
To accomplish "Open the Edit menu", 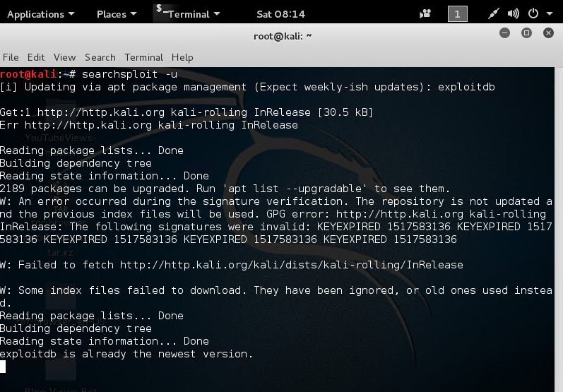I will [36, 57].
